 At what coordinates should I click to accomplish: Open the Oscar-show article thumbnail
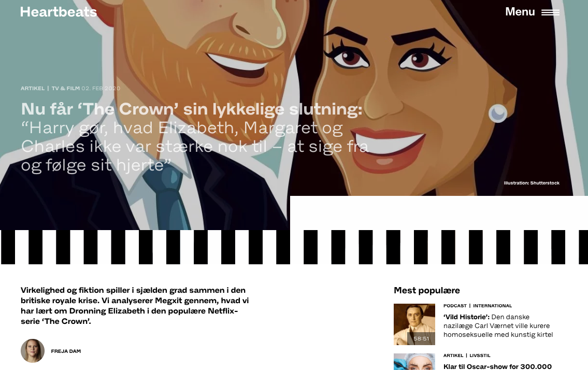(414, 362)
